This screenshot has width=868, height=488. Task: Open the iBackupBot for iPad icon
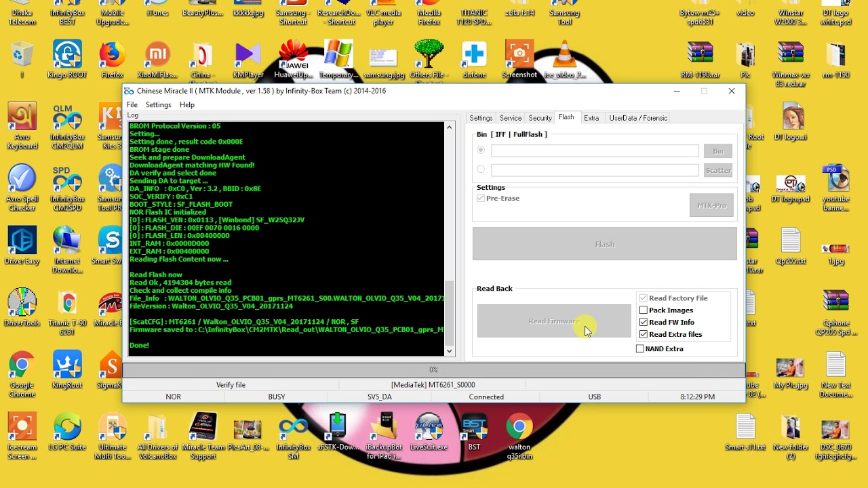(x=384, y=436)
